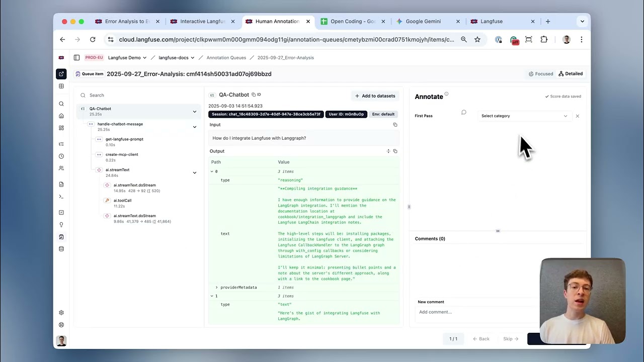Click Back navigation button
This screenshot has width=644, height=362.
point(481,339)
